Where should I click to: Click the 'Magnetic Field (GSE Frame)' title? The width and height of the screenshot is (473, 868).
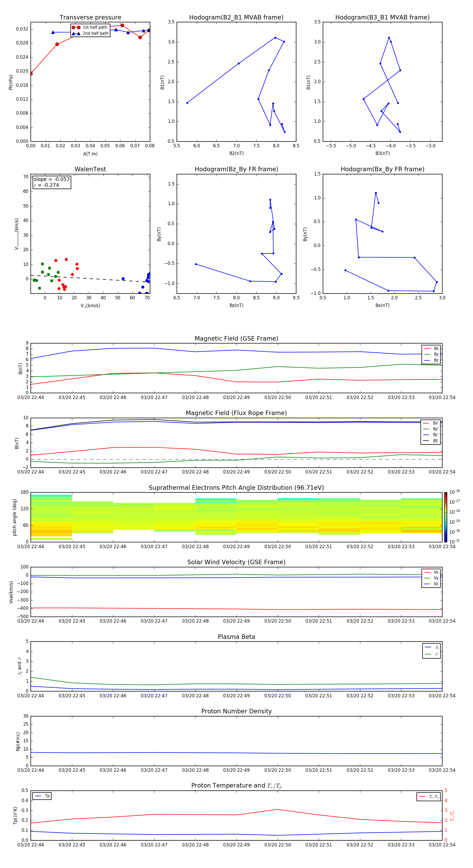[x=236, y=339]
